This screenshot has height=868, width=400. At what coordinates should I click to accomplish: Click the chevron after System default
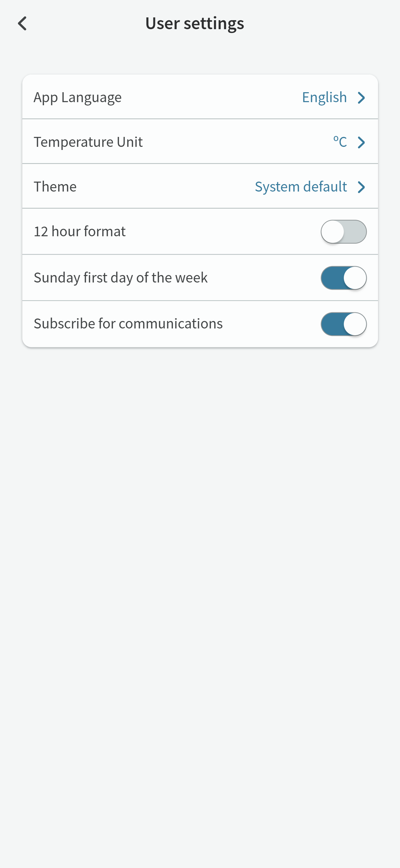361,187
